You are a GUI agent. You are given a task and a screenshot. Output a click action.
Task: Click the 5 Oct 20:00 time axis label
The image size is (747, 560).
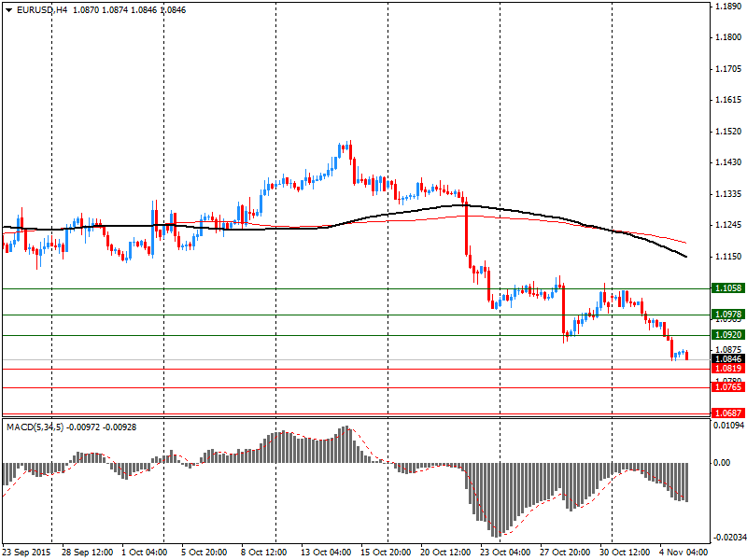[x=204, y=553]
